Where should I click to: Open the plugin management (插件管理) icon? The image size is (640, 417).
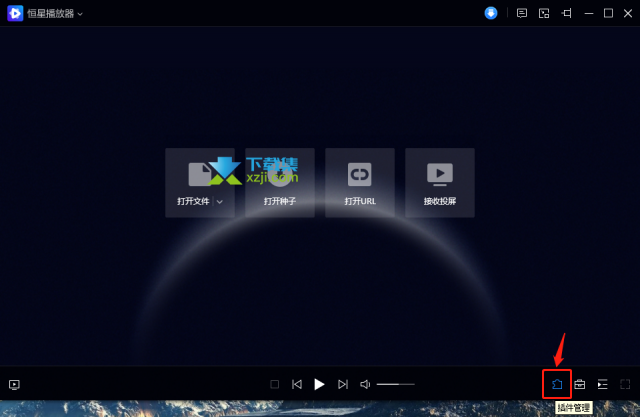click(557, 384)
